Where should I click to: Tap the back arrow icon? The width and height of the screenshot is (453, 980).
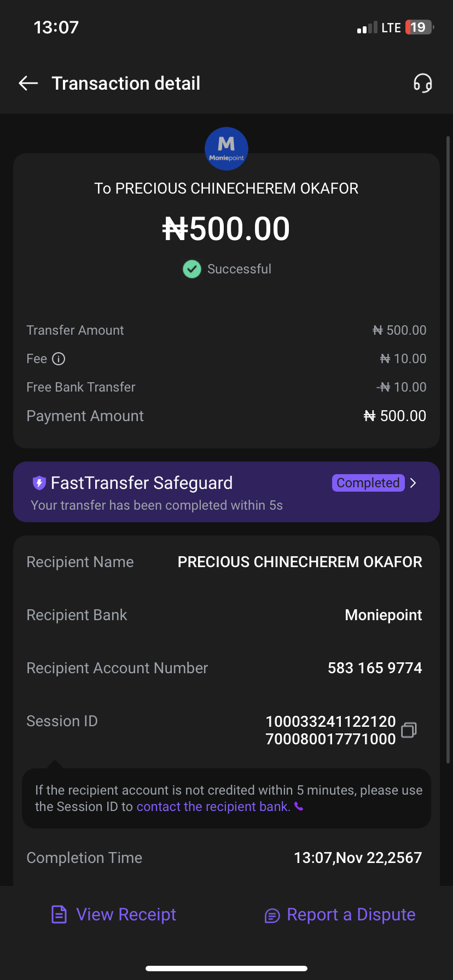point(28,83)
